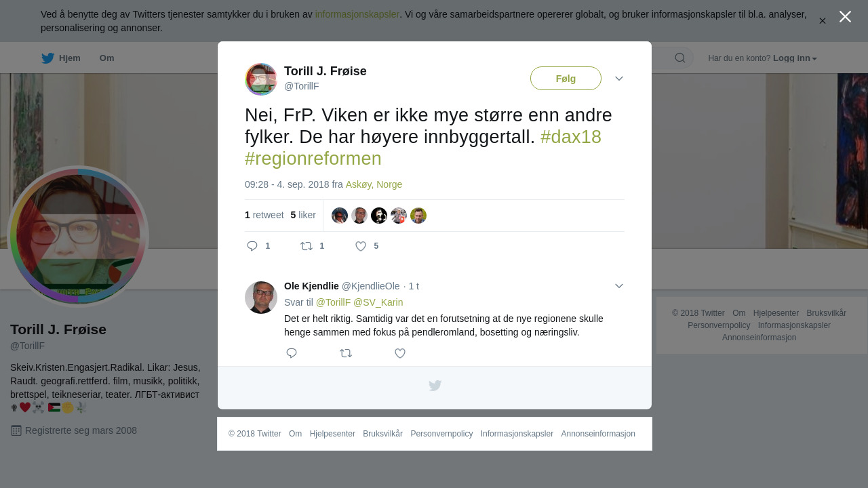Click the reply icon under the main tweet
The width and height of the screenshot is (868, 488).
click(x=252, y=246)
